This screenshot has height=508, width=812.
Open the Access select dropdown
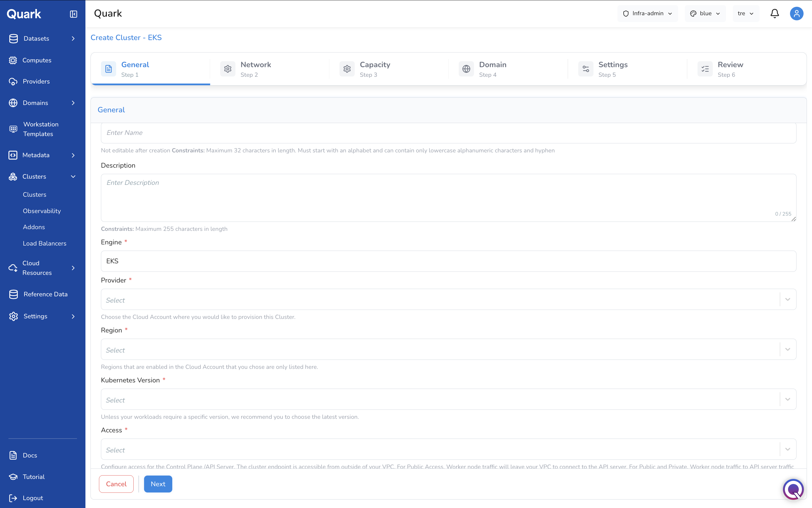click(449, 449)
